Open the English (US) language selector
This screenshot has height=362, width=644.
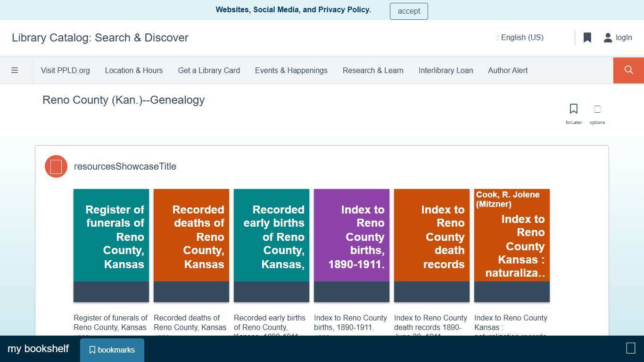[x=520, y=37]
